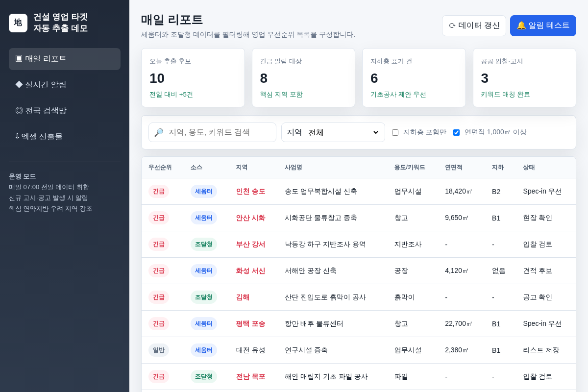
Task: Click 해안 매립지 기초 파일 공사 name
Action: tap(326, 376)
